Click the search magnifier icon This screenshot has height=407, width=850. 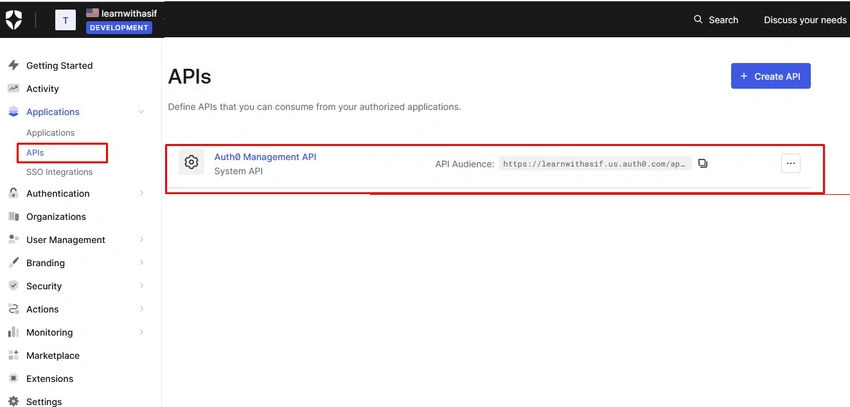698,20
